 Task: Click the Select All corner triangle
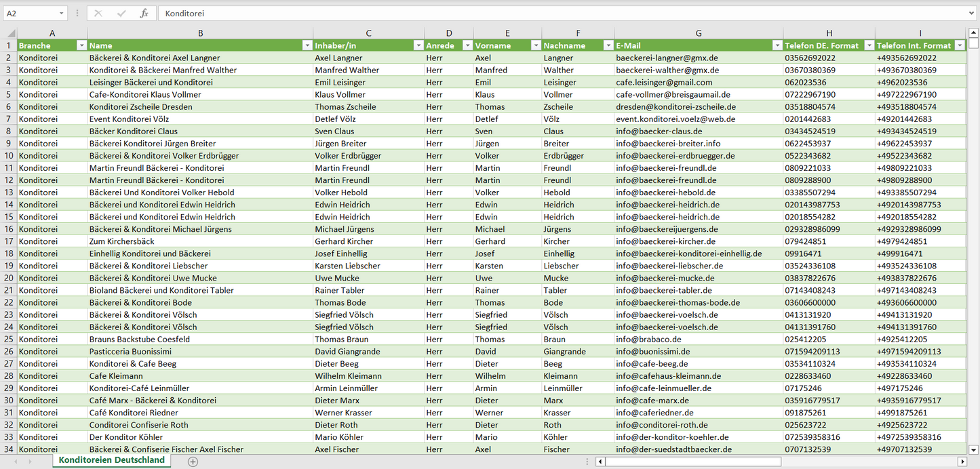click(9, 33)
